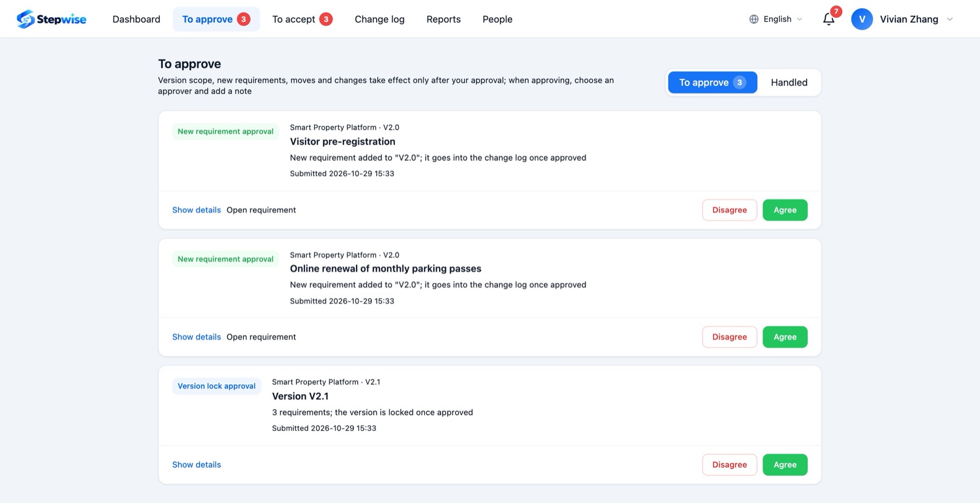Select the To approve segmented toggle
Viewport: 980px width, 503px height.
(x=712, y=83)
